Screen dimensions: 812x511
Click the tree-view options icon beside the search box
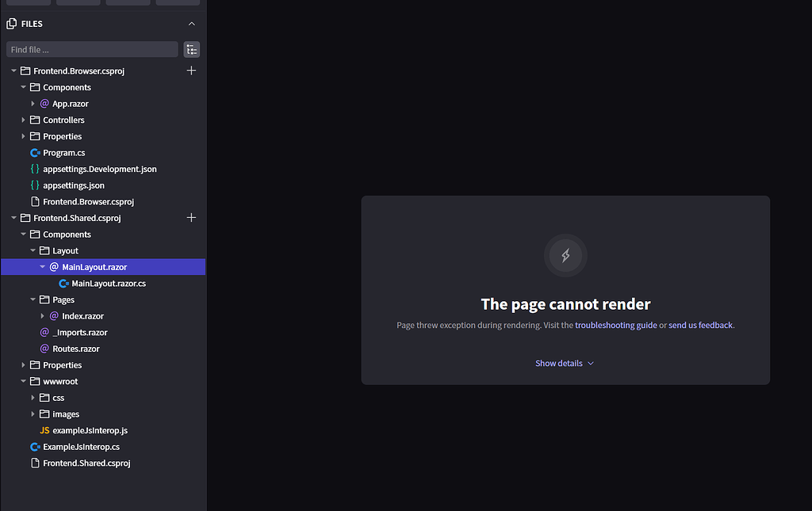point(191,49)
